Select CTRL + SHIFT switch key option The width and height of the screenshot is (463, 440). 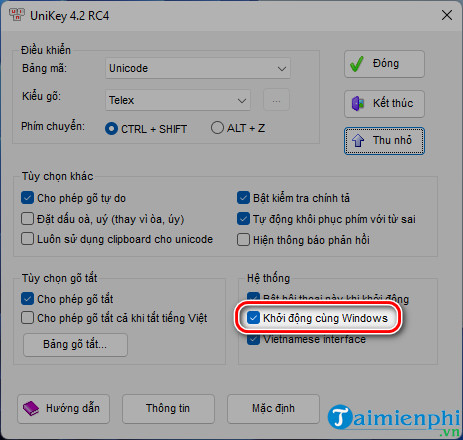coord(111,128)
